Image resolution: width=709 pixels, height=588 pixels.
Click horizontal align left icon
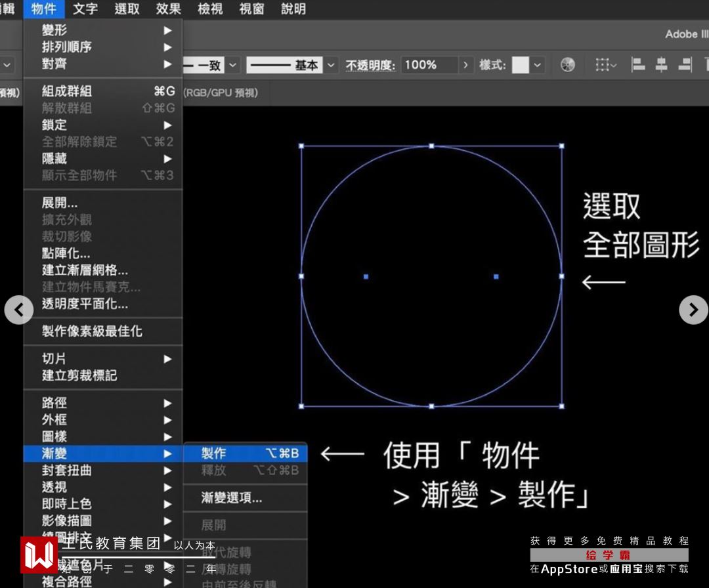tap(638, 65)
